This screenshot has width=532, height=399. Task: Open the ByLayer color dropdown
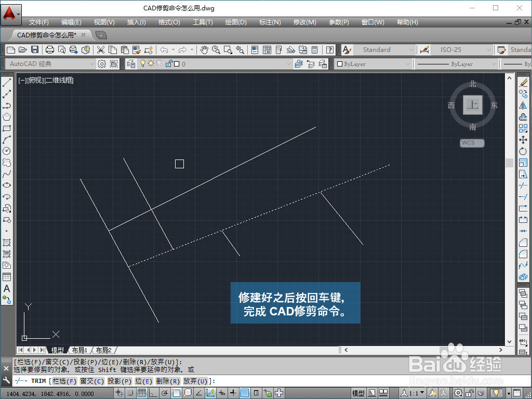coord(408,64)
